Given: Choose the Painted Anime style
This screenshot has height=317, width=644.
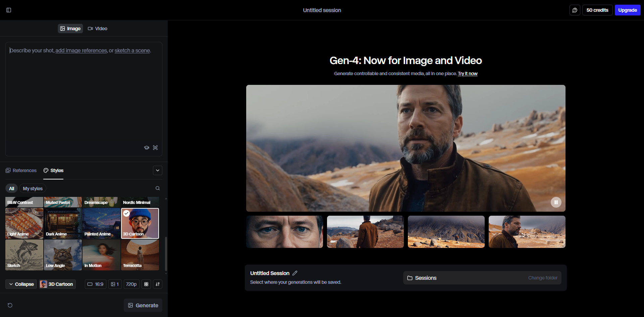Looking at the screenshot, I should pyautogui.click(x=101, y=223).
